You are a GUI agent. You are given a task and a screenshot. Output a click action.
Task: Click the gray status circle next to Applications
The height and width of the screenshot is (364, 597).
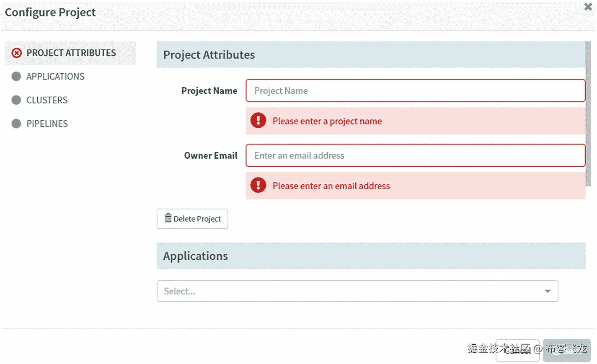point(16,76)
